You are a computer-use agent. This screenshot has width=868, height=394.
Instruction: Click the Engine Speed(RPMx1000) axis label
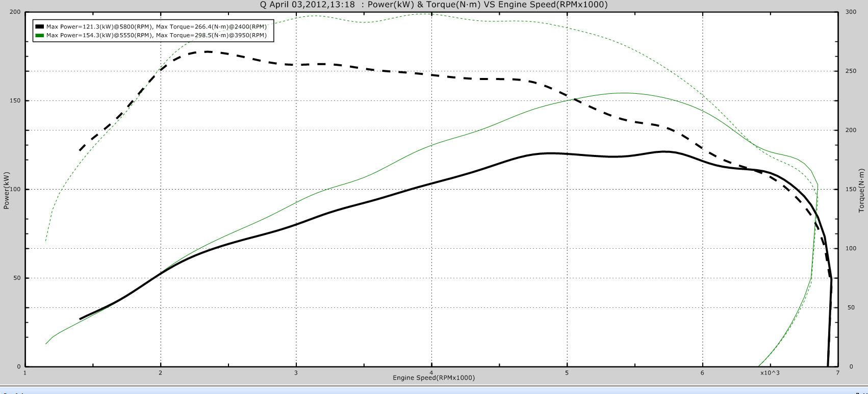click(433, 378)
